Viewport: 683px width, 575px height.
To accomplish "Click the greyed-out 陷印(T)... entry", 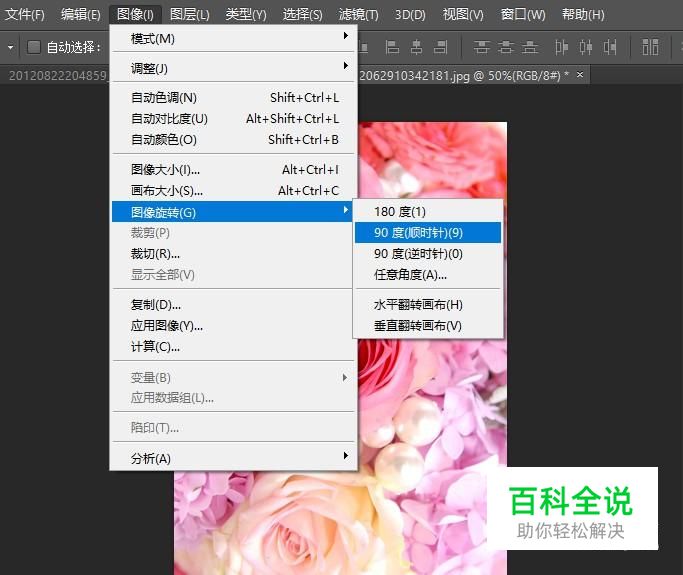I will [x=234, y=428].
